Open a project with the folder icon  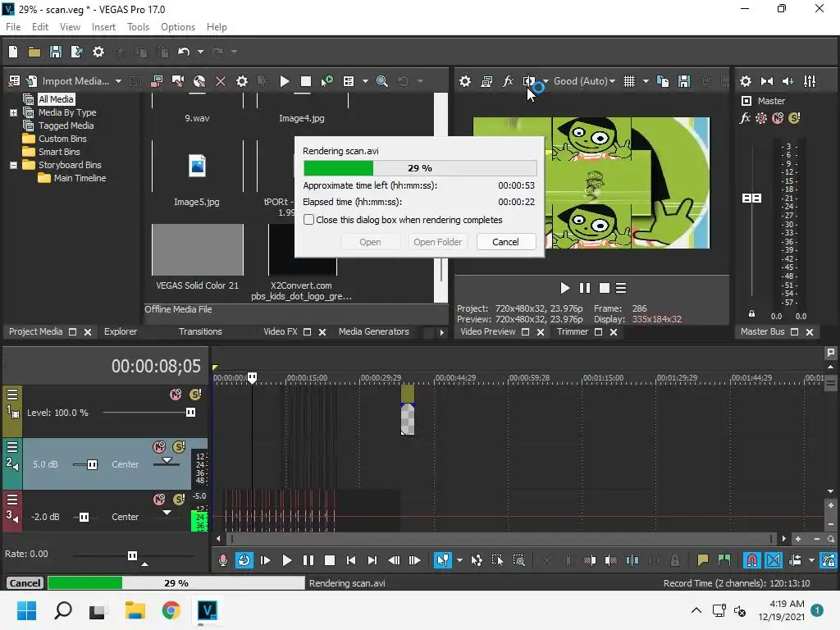[x=34, y=52]
